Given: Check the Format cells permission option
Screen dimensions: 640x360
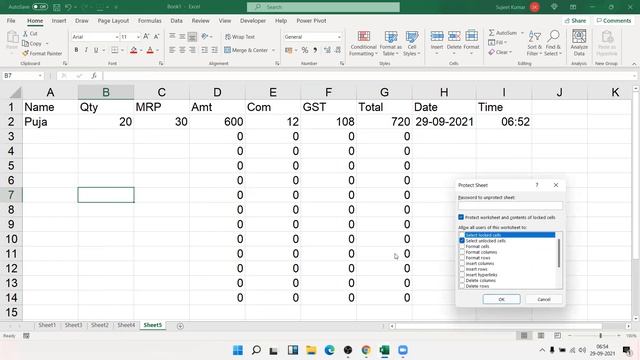Looking at the screenshot, I should click(x=462, y=247).
